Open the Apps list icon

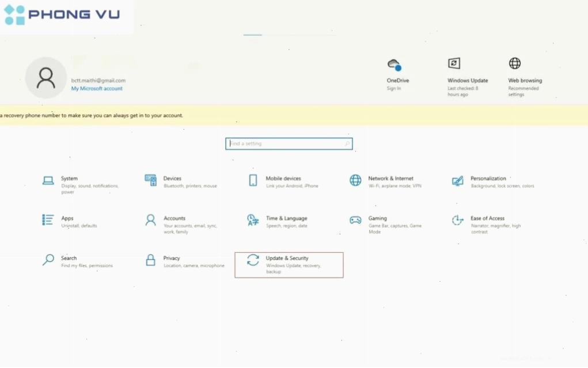click(48, 220)
